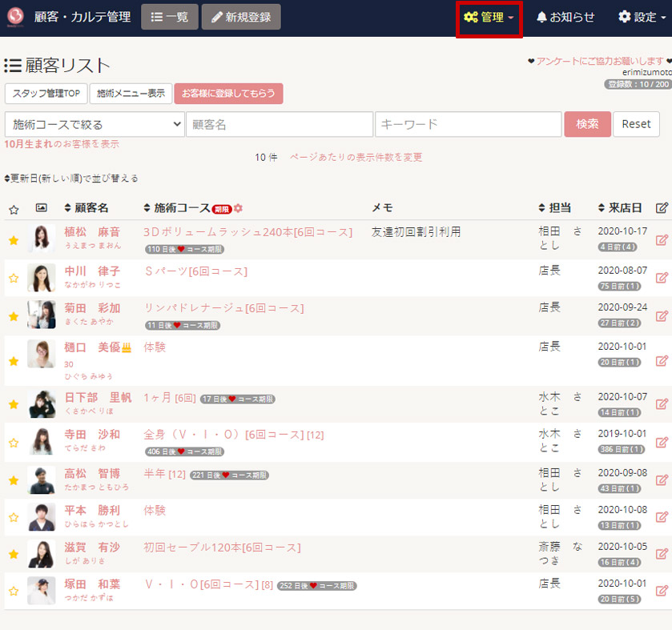Edit the 寺田 沙和 record
The width and height of the screenshot is (672, 630).
coord(662,442)
